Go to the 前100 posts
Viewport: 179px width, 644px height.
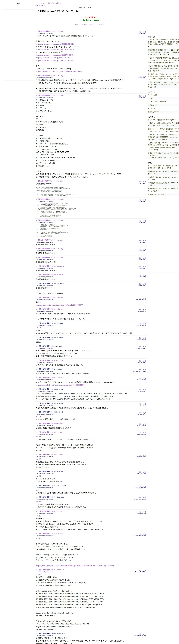click(x=84, y=24)
